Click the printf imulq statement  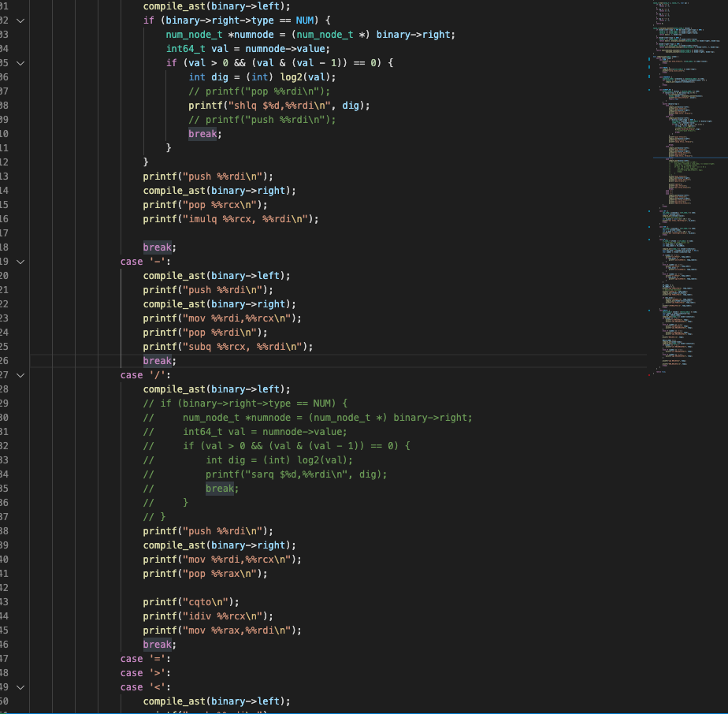point(230,219)
